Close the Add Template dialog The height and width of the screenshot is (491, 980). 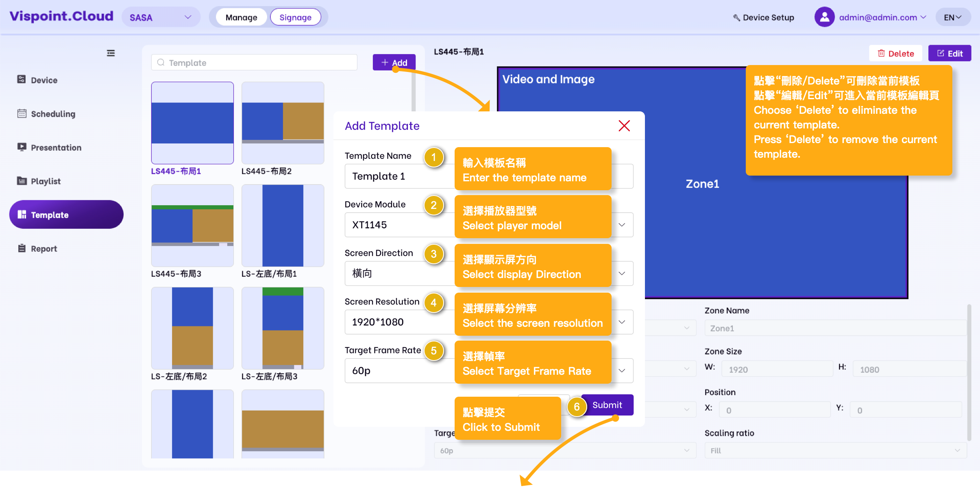pyautogui.click(x=624, y=126)
